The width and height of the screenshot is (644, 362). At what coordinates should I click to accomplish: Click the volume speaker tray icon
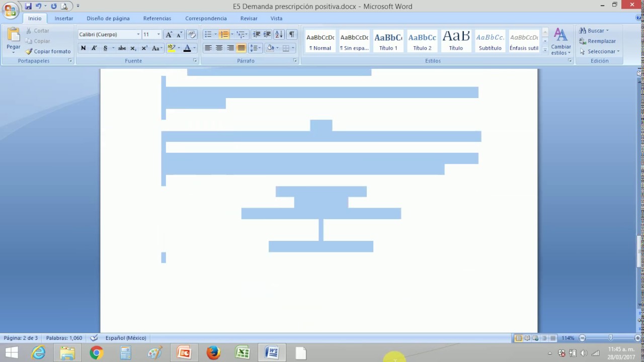point(584,353)
